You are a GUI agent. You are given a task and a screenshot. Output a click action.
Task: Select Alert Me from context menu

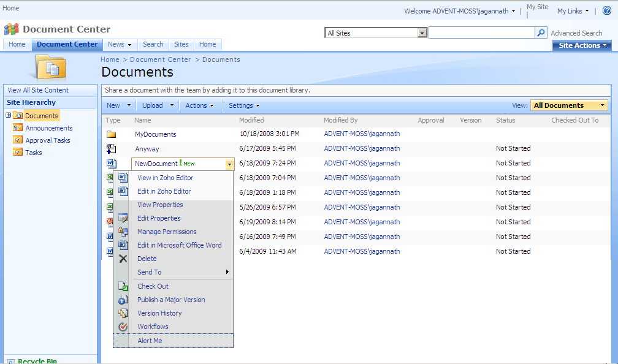coord(150,341)
